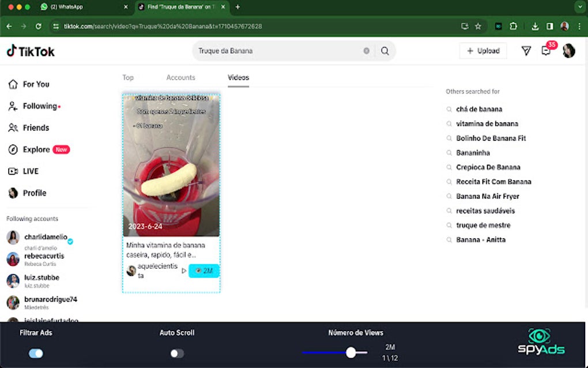Viewport: 588px width, 368px height.
Task: Open the Explore page
Action: (39, 149)
